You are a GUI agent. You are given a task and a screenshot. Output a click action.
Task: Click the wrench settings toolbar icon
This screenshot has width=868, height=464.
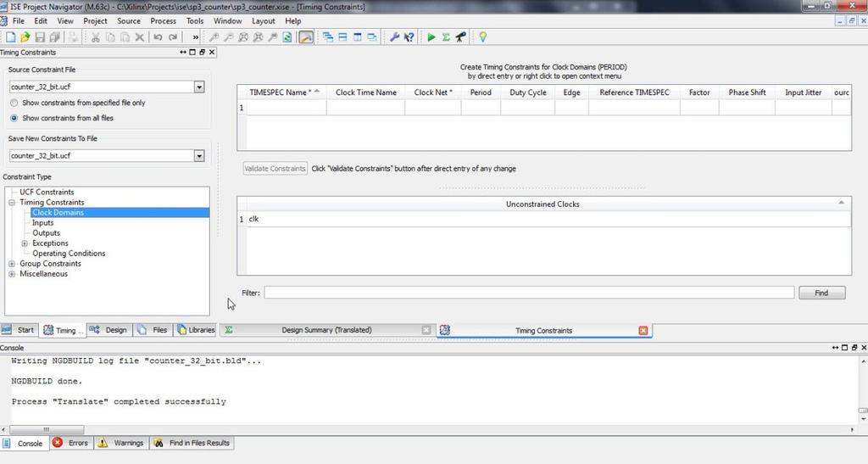pos(394,37)
